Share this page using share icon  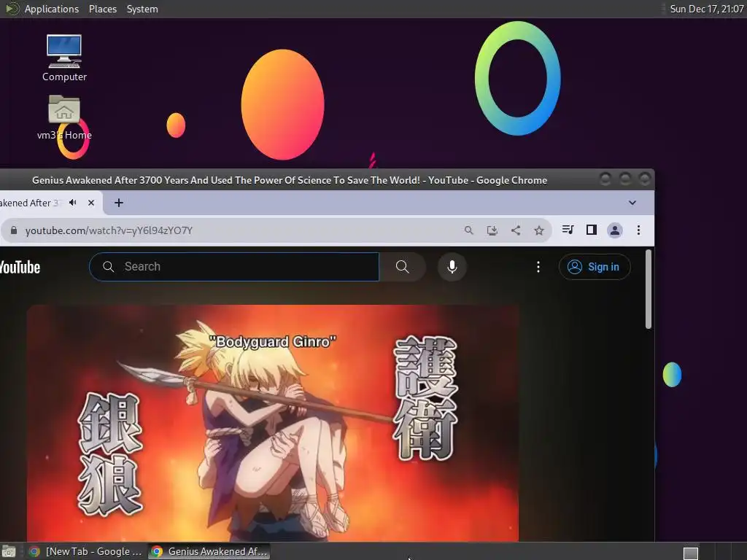[516, 230]
